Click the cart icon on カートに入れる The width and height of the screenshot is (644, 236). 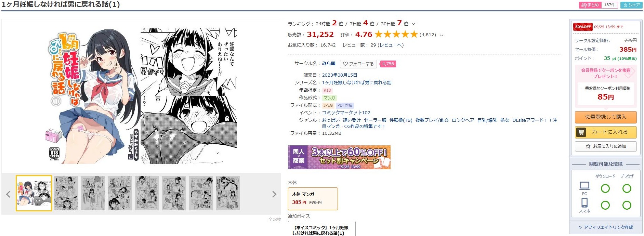[x=580, y=132]
